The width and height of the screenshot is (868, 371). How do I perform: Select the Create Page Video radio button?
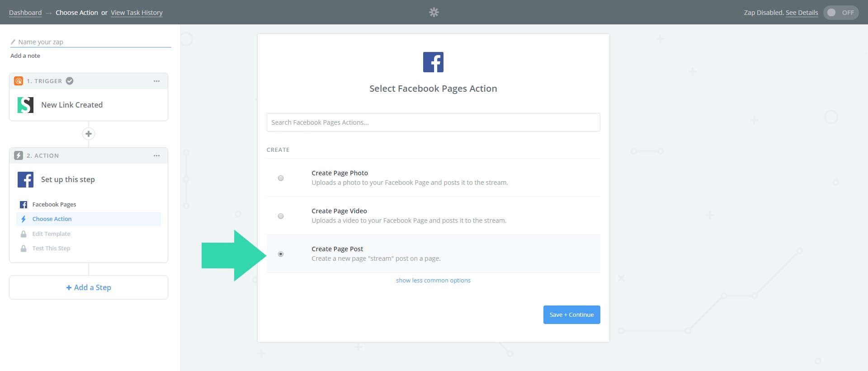coord(281,216)
